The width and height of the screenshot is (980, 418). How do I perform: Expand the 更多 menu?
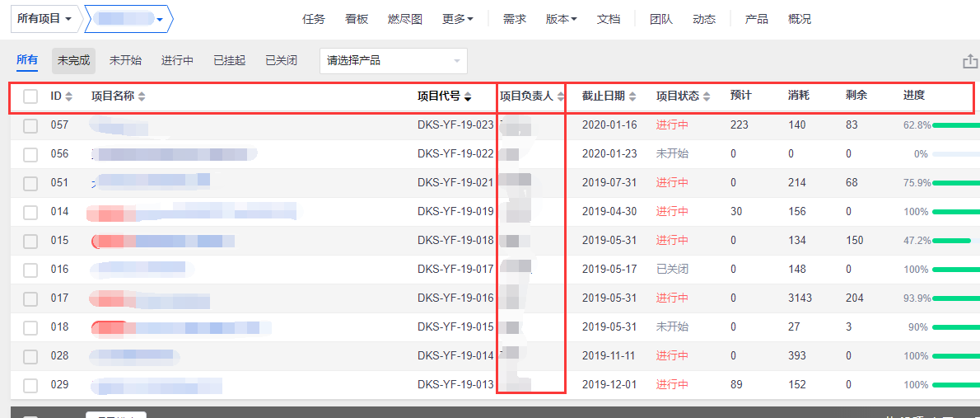click(458, 20)
